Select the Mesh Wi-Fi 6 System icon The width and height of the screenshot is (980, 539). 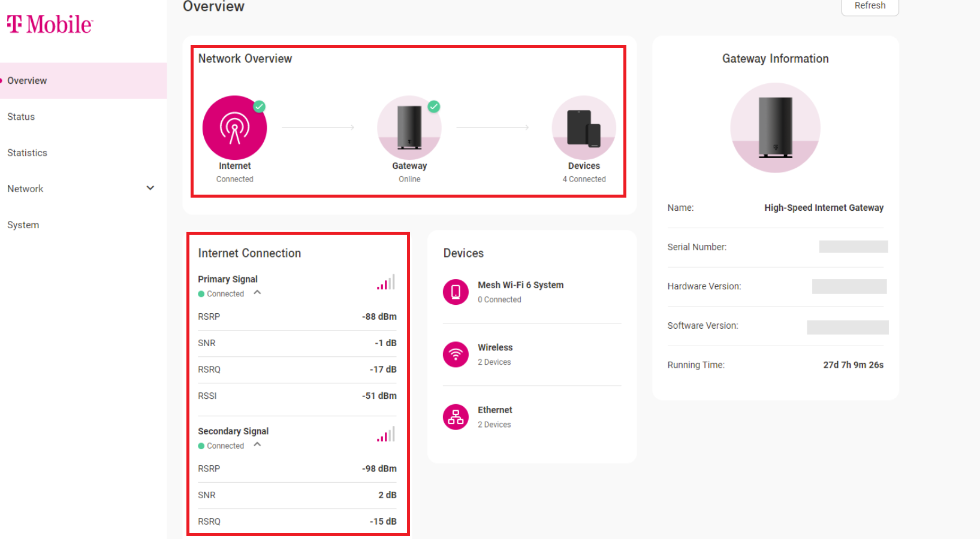click(x=456, y=292)
